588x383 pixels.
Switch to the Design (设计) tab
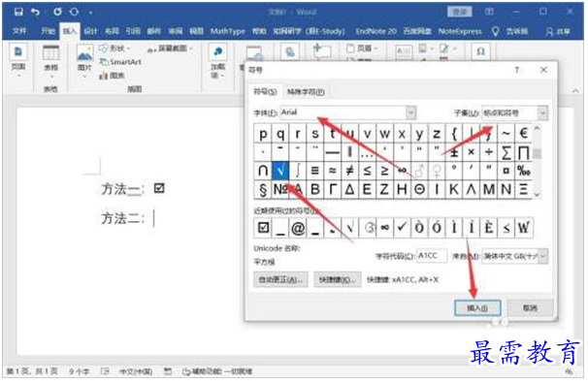(x=90, y=31)
